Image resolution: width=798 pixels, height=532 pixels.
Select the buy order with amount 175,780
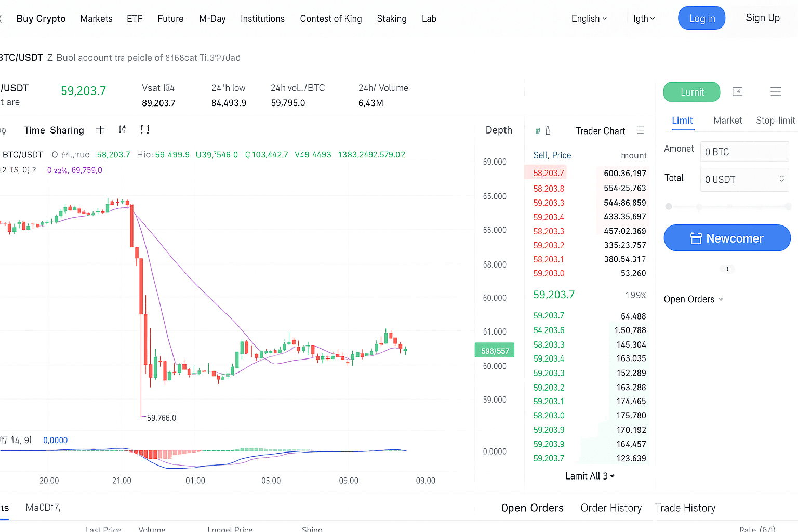(590, 416)
